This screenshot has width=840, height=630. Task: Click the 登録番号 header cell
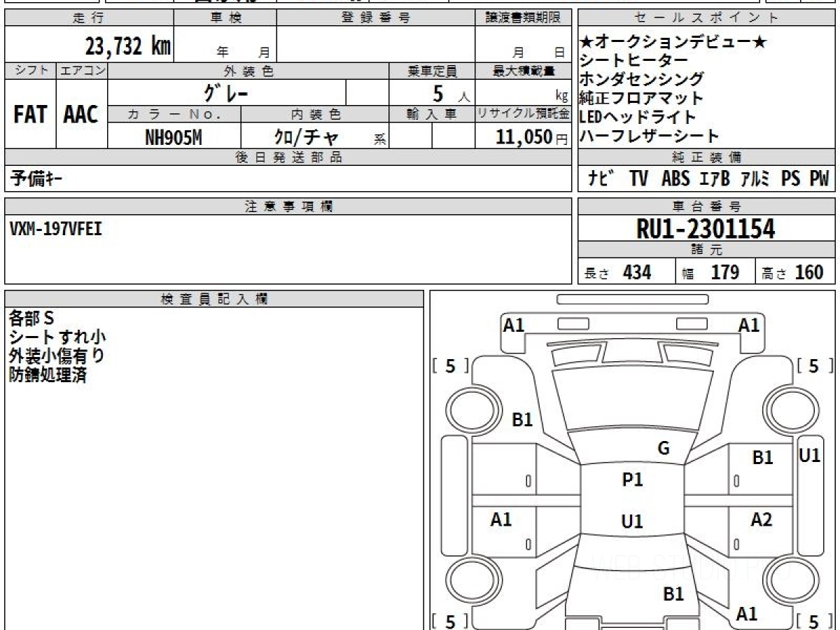tap(376, 18)
